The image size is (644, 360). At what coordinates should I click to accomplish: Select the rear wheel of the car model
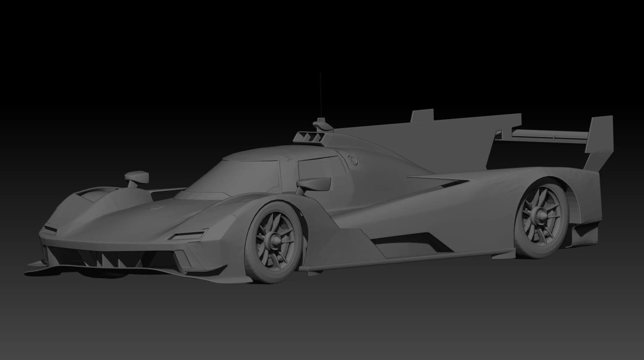pos(541,217)
